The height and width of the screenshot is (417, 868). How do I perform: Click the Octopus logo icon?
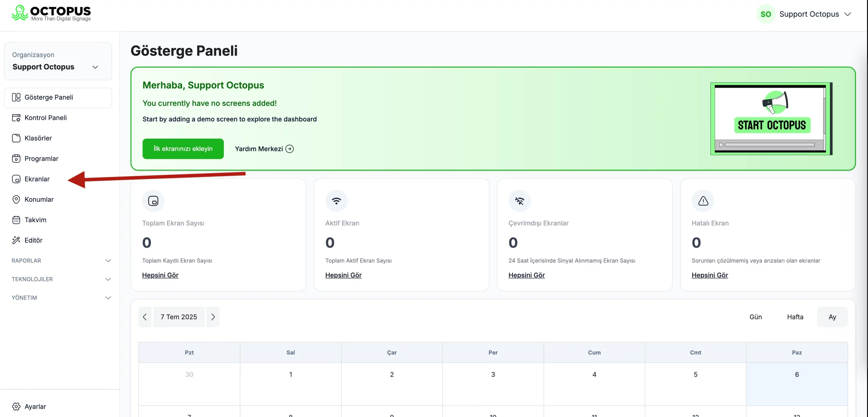tap(20, 13)
